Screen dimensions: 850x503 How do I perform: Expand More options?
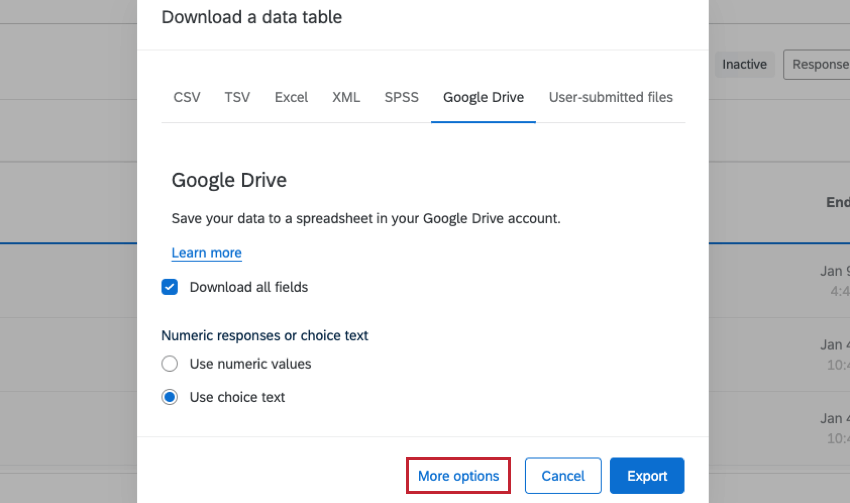pos(458,476)
